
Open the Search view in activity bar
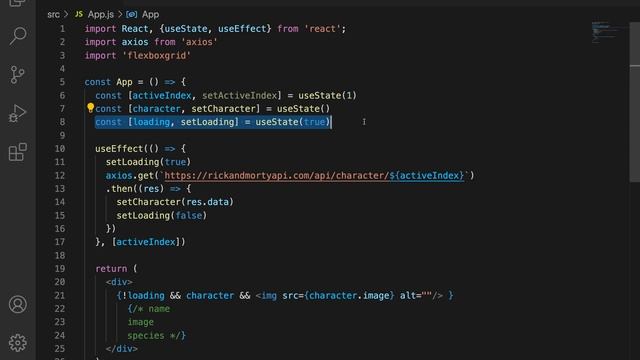pos(18,36)
